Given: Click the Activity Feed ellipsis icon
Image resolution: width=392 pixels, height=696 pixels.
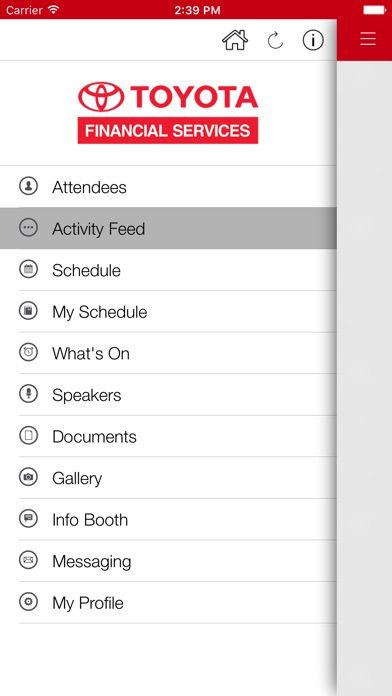Looking at the screenshot, I should point(28,227).
